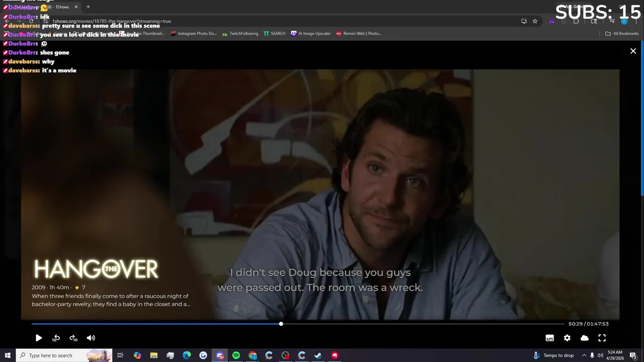The height and width of the screenshot is (362, 644).
Task: Open the Remini Web bookmark
Action: tap(359, 33)
